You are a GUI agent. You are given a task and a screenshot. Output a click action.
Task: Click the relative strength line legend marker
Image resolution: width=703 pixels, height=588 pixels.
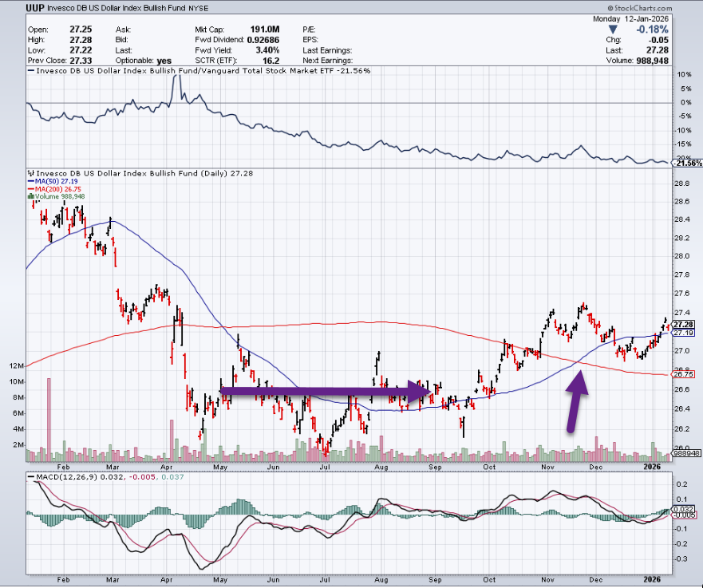[x=30, y=71]
